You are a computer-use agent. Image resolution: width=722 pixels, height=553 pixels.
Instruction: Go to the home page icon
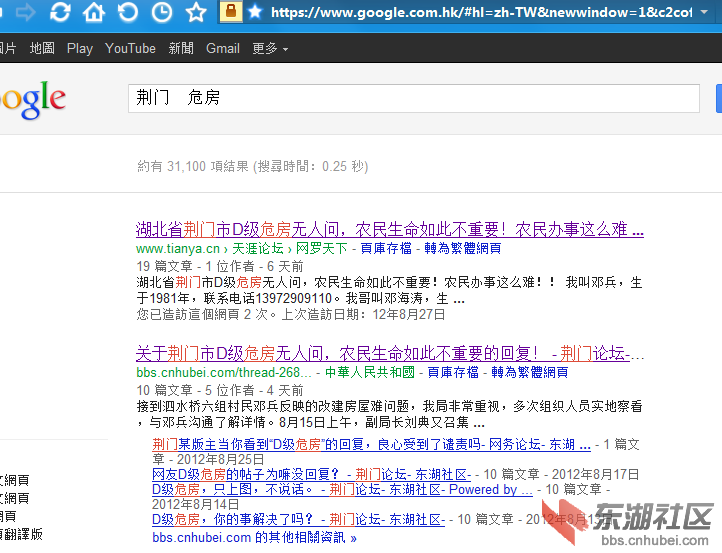click(94, 12)
